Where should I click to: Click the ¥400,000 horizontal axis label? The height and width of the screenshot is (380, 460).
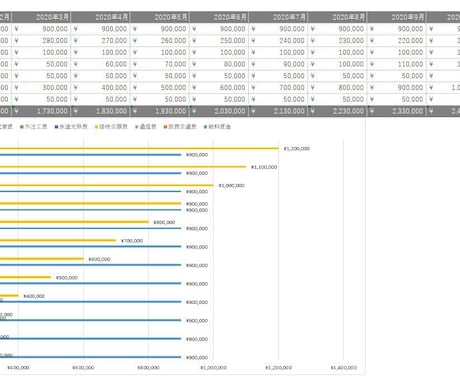[18, 368]
